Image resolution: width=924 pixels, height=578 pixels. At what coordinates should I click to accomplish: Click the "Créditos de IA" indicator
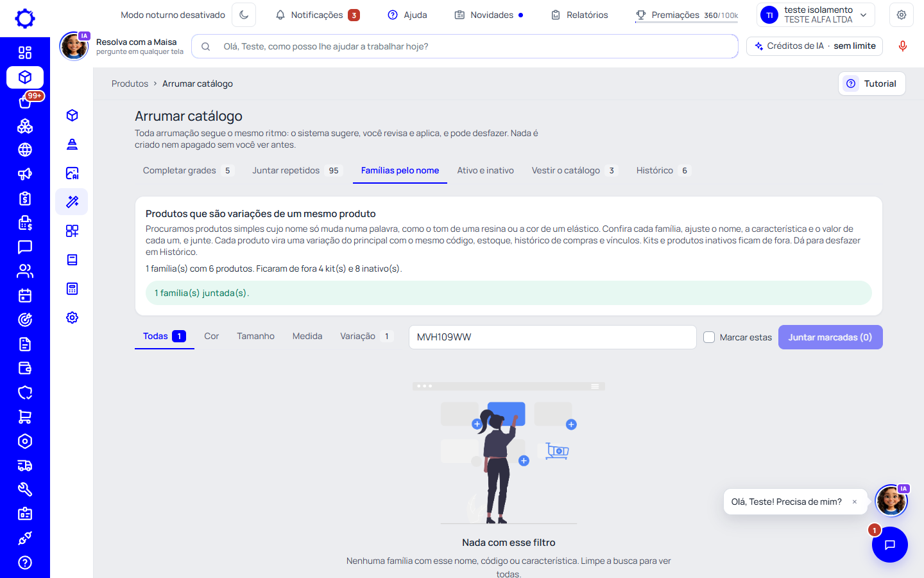815,46
